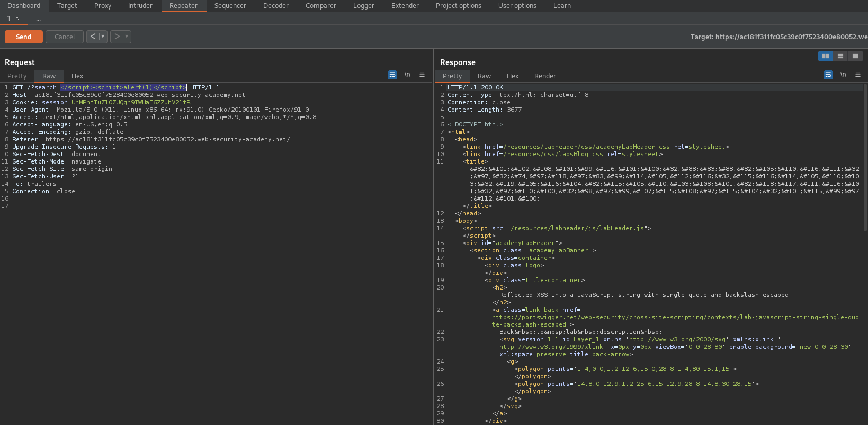Viewport: 868px width, 425px height.
Task: Click the labHeader.js script src line
Action: pos(557,228)
